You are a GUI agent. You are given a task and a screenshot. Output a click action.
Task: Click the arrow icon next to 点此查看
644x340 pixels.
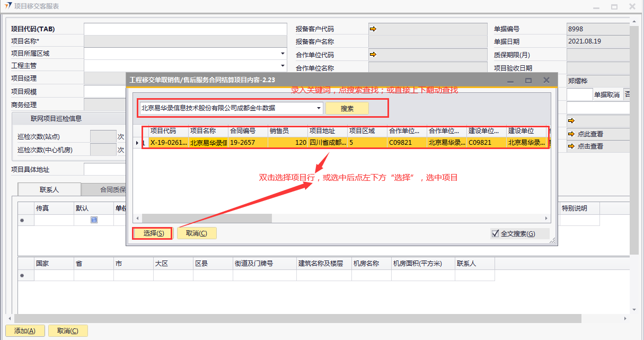571,134
